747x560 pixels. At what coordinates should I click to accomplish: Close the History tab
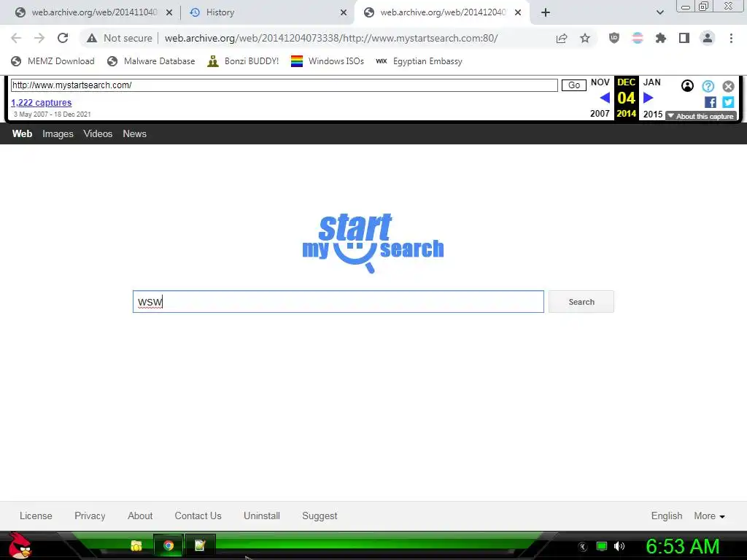pos(344,13)
